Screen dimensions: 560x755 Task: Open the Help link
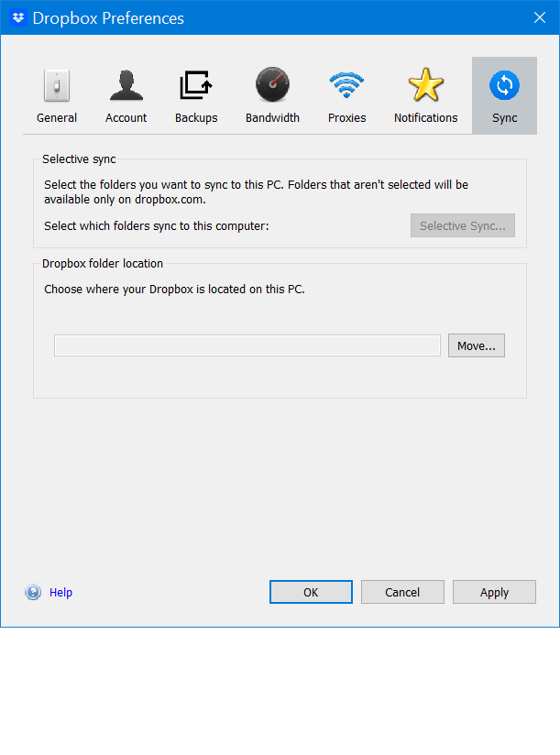[x=60, y=593]
